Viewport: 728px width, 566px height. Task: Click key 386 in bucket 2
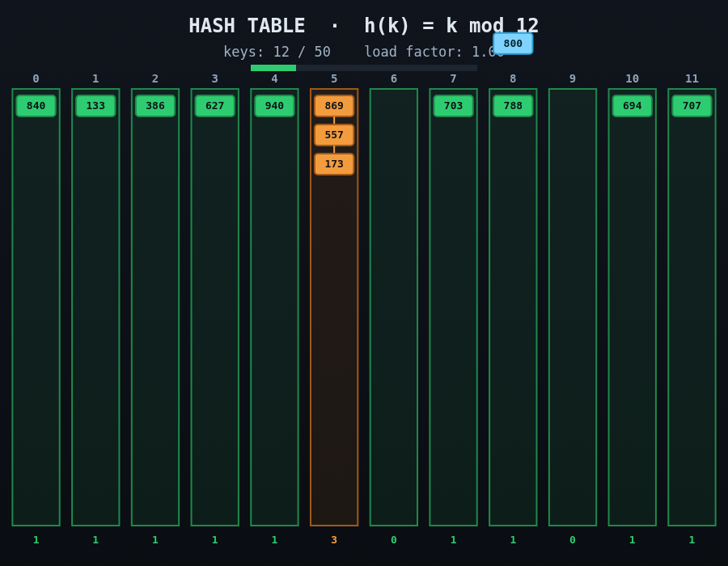[x=155, y=106]
